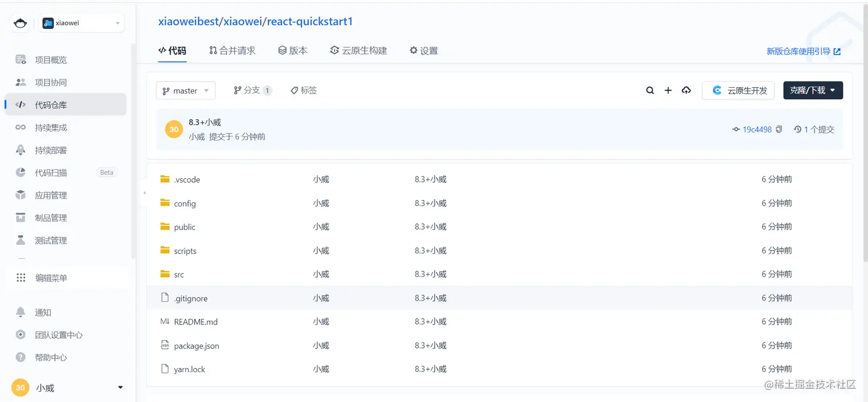
Task: Open the master branch dropdown
Action: (x=186, y=91)
